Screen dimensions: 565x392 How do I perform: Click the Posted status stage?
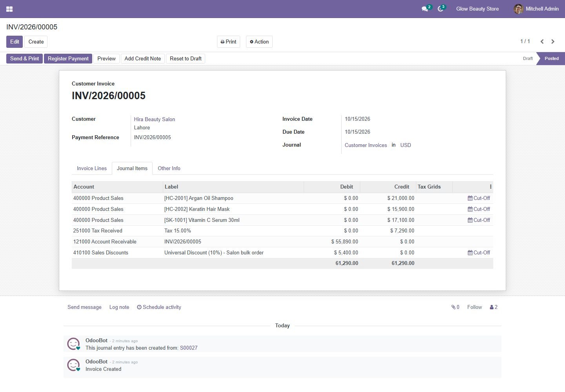click(551, 59)
